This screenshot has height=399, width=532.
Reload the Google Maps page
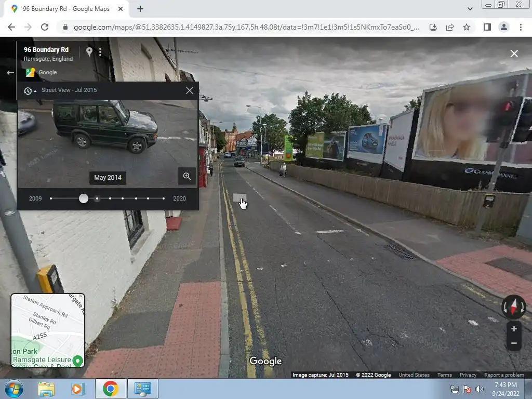pos(45,27)
